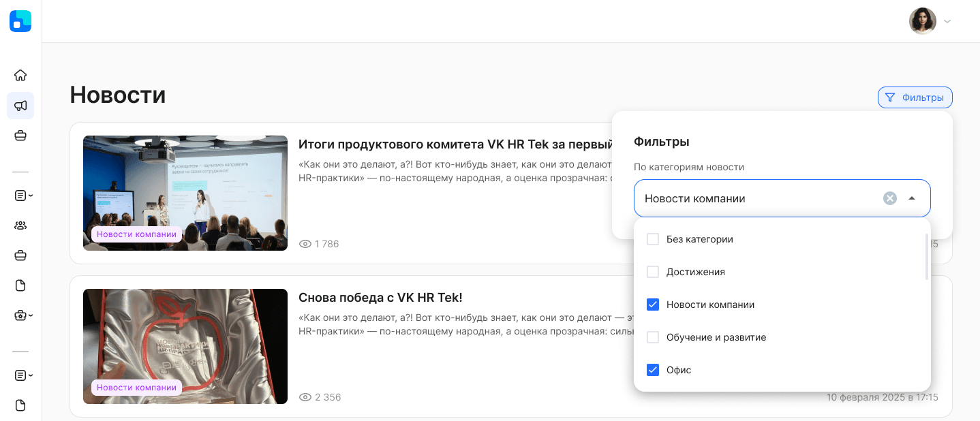This screenshot has height=421, width=980.
Task: Disable the Офис category checkbox
Action: click(653, 370)
